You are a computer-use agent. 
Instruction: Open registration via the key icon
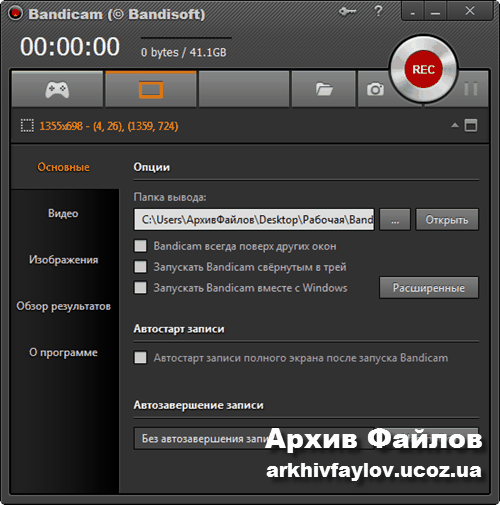click(348, 12)
